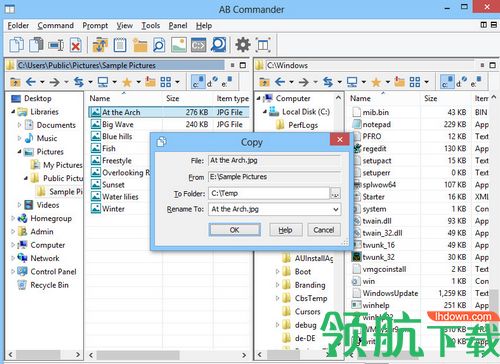Click the New Folder toolbar icon
Screen dimensions: 500x364
tap(140, 45)
